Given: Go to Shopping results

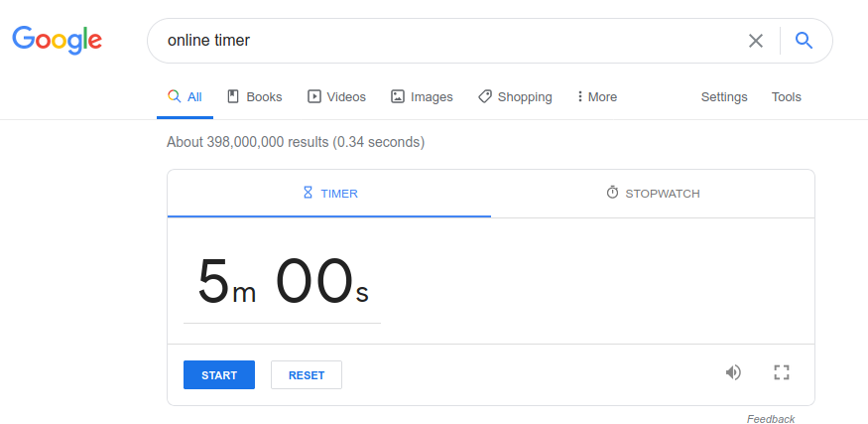Looking at the screenshot, I should (515, 97).
